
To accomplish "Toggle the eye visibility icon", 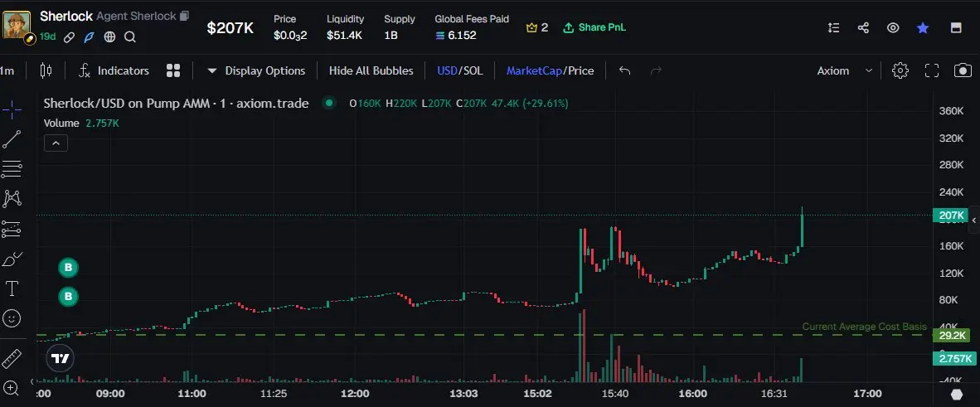I will click(x=893, y=27).
